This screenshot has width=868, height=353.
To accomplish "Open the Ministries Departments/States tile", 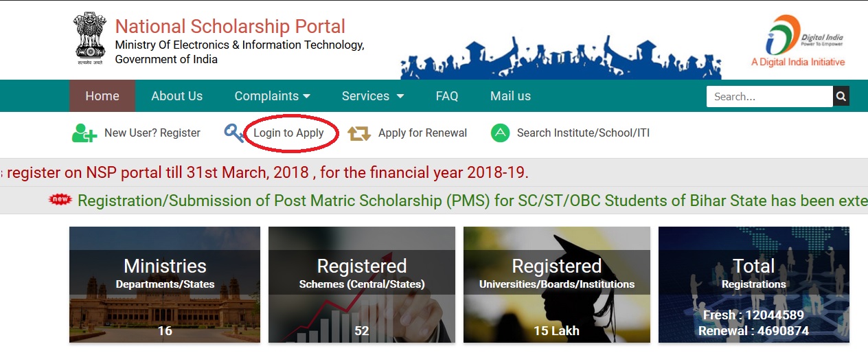I will [x=165, y=284].
